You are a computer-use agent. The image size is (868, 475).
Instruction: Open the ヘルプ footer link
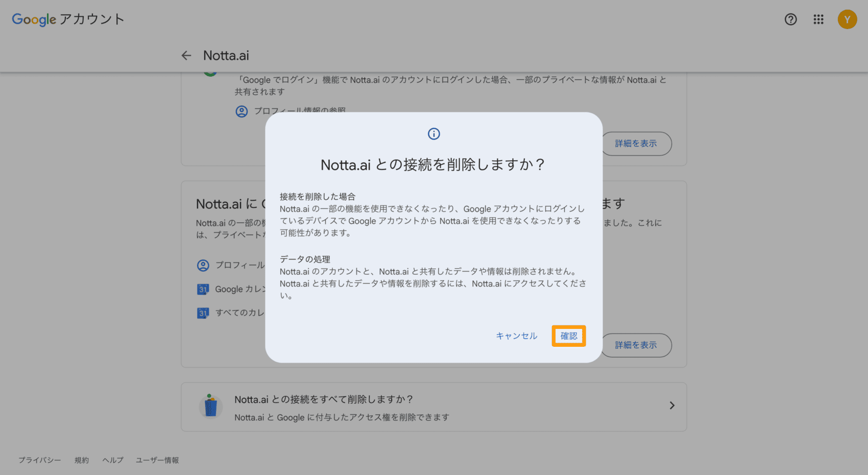tap(113, 460)
